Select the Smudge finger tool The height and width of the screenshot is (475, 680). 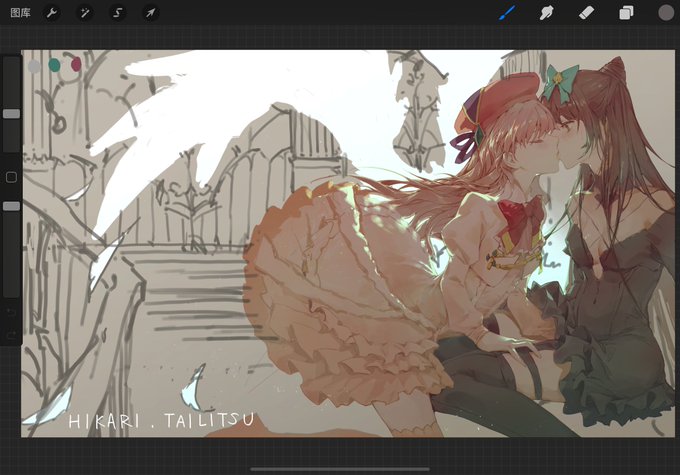pyautogui.click(x=546, y=13)
